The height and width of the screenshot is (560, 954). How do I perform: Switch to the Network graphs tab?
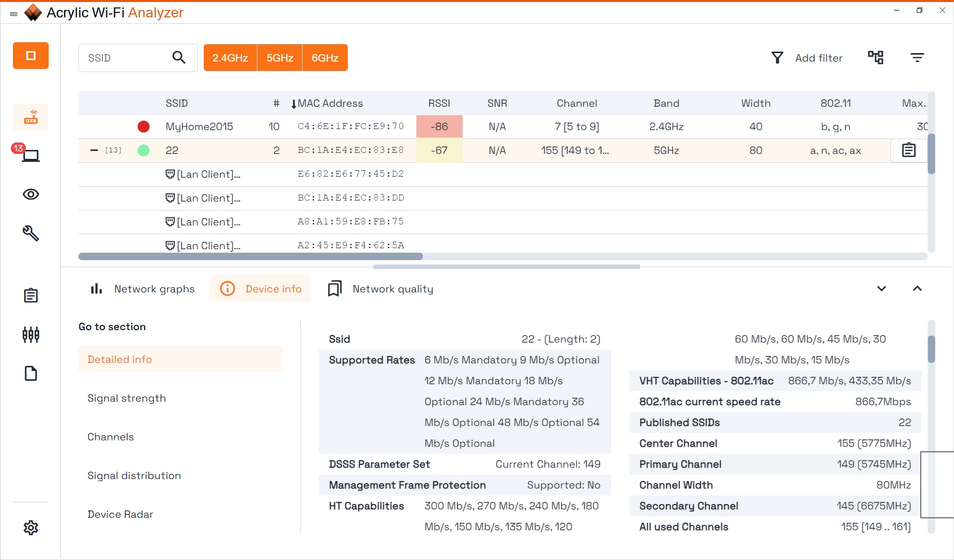(x=143, y=289)
